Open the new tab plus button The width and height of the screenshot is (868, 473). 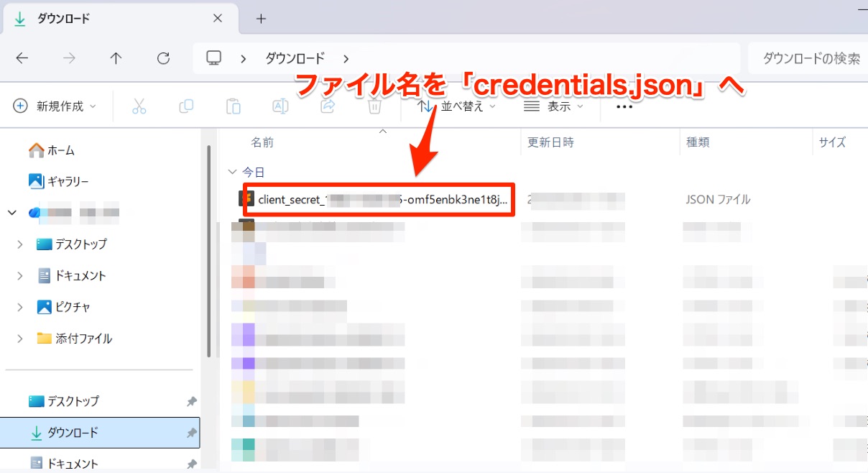coord(261,19)
